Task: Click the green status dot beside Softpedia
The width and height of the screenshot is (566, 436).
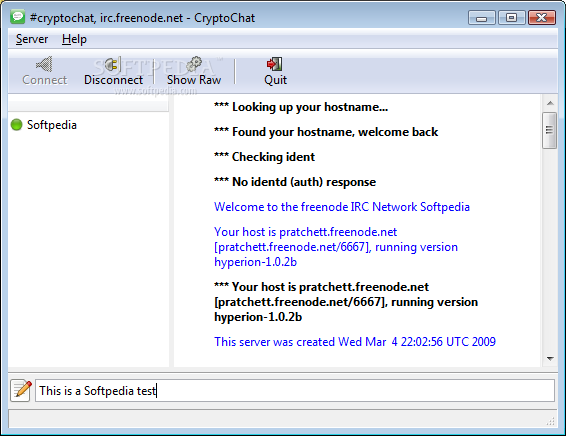Action: tap(17, 125)
